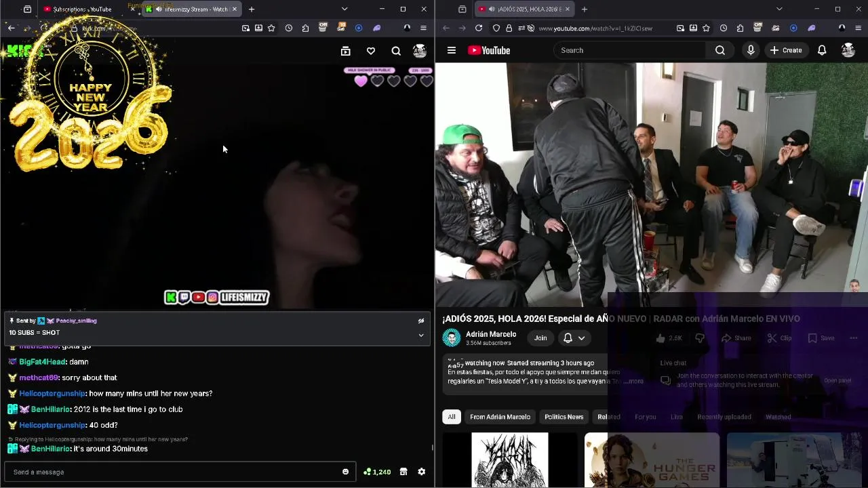868x488 pixels.
Task: Click username BigFat4Head in chat
Action: pyautogui.click(x=42, y=362)
